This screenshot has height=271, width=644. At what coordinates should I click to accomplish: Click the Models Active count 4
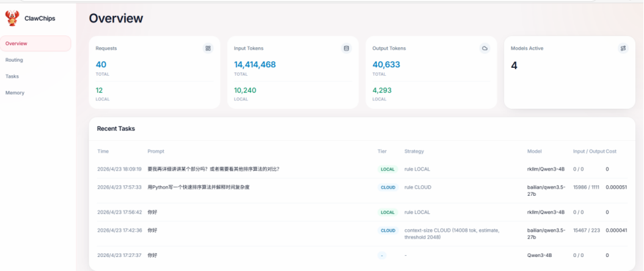[x=514, y=65]
